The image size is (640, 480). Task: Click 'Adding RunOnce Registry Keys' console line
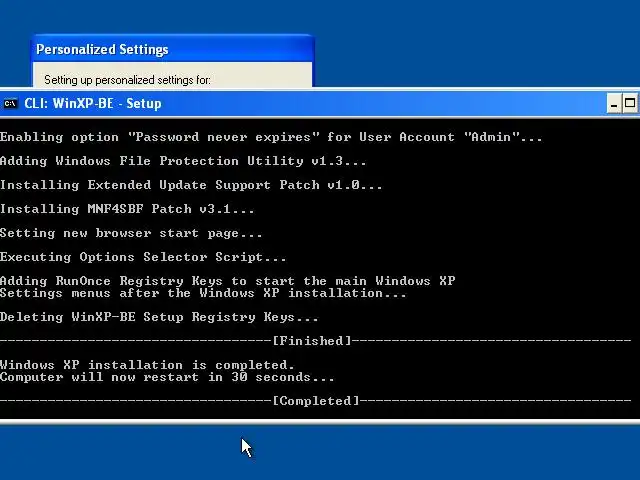point(227,281)
